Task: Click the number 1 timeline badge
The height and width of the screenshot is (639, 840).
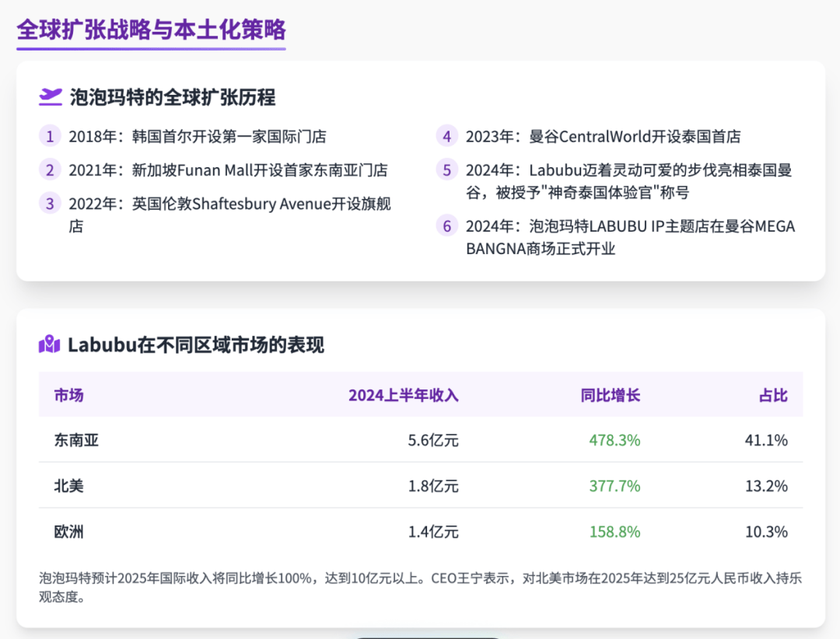Action: coord(50,137)
